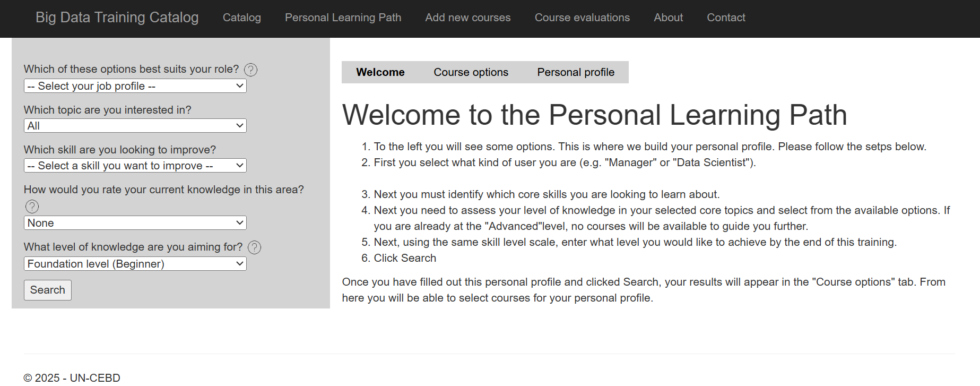The height and width of the screenshot is (386, 980).
Task: Open the skill to improve dropdown
Action: [135, 166]
